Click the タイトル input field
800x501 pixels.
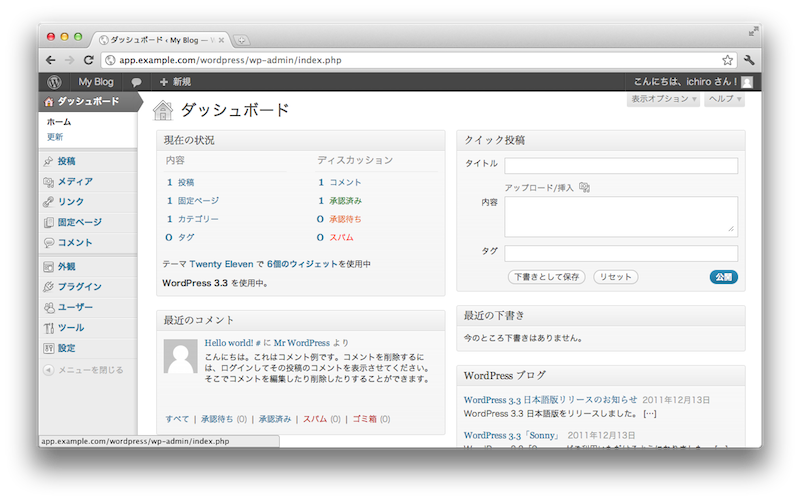(x=621, y=166)
